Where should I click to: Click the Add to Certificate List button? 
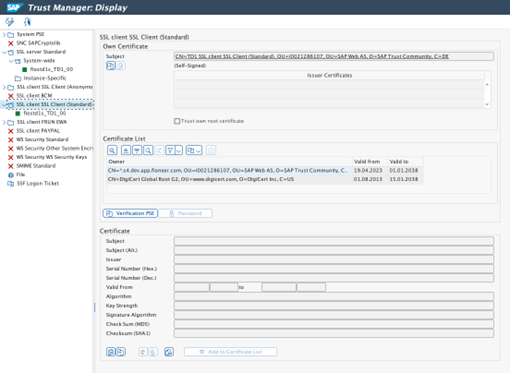click(x=230, y=352)
